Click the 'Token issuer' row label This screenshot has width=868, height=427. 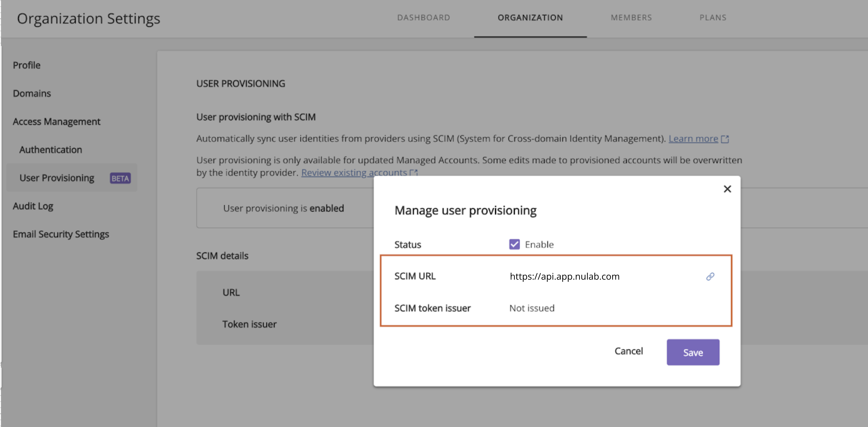point(249,324)
